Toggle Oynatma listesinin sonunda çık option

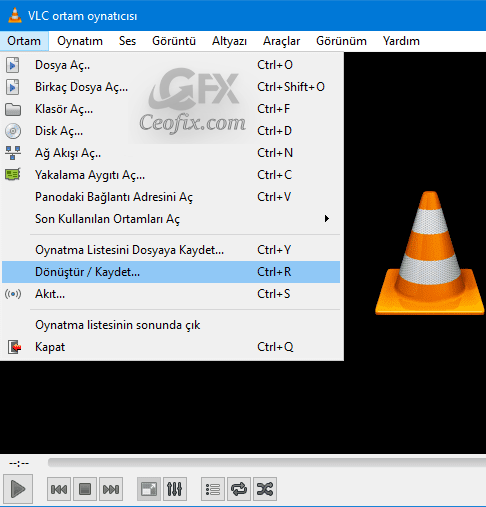(171, 325)
